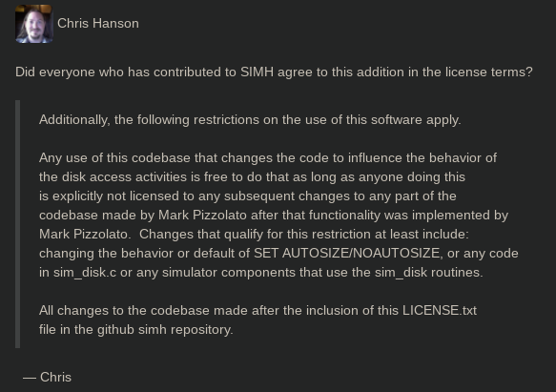Viewport: 556px width, 392px height.
Task: Click the 'All changes to the codebase' line
Action: click(x=257, y=311)
